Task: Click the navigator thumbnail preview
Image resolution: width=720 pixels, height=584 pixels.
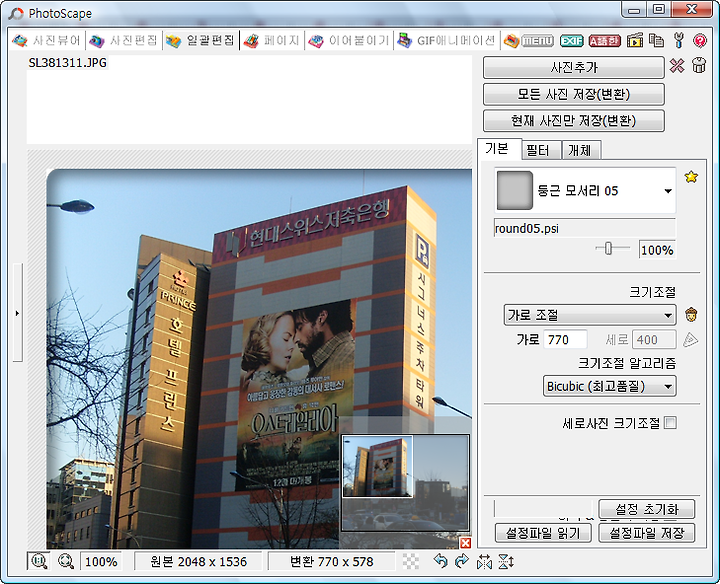Action: click(406, 483)
